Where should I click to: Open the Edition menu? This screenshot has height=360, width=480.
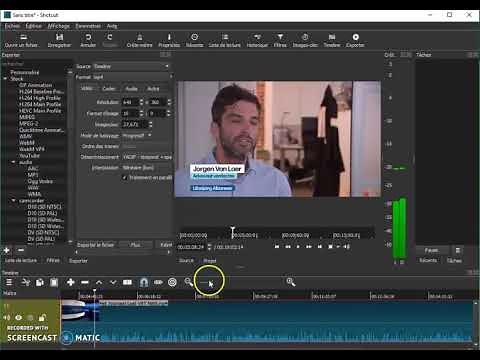click(34, 26)
